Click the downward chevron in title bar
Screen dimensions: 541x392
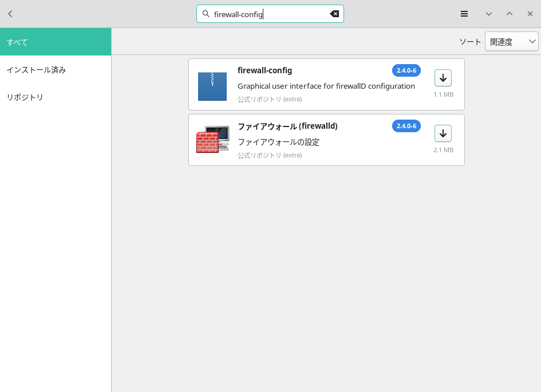coord(489,14)
